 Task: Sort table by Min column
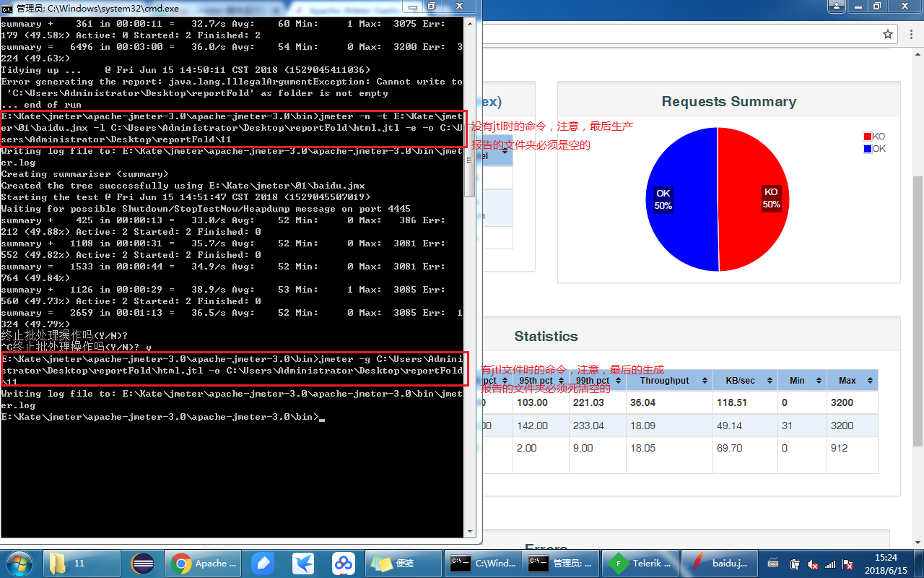coord(801,380)
